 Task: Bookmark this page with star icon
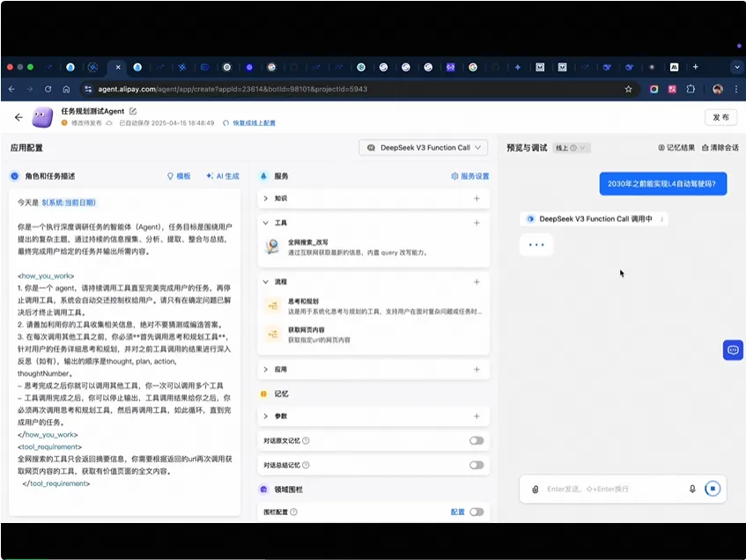628,89
